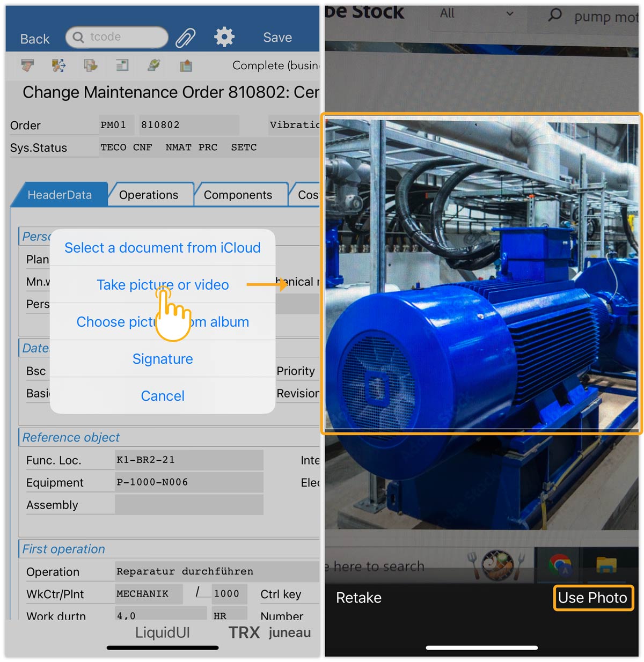Open the File Explorer folder icon

click(x=606, y=565)
